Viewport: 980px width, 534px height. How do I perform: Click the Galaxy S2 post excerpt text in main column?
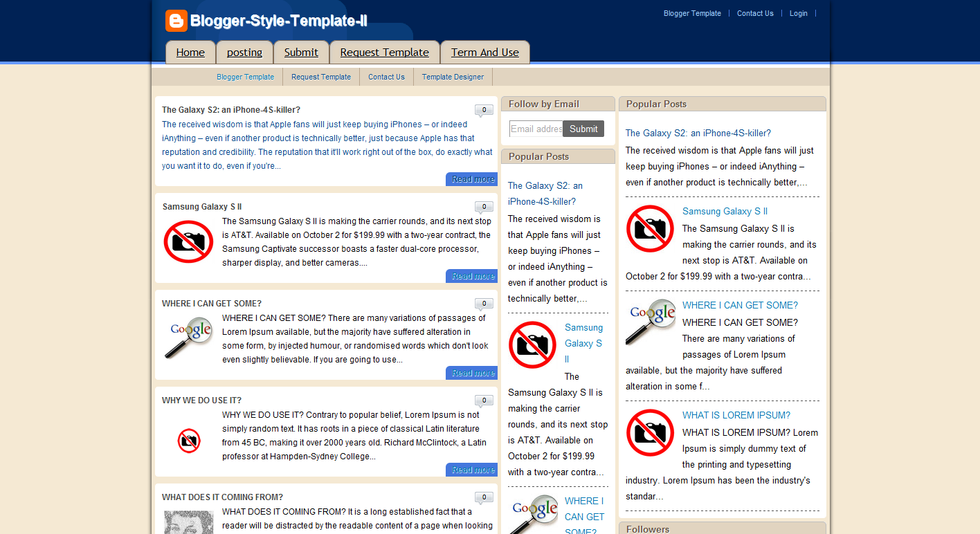click(327, 145)
